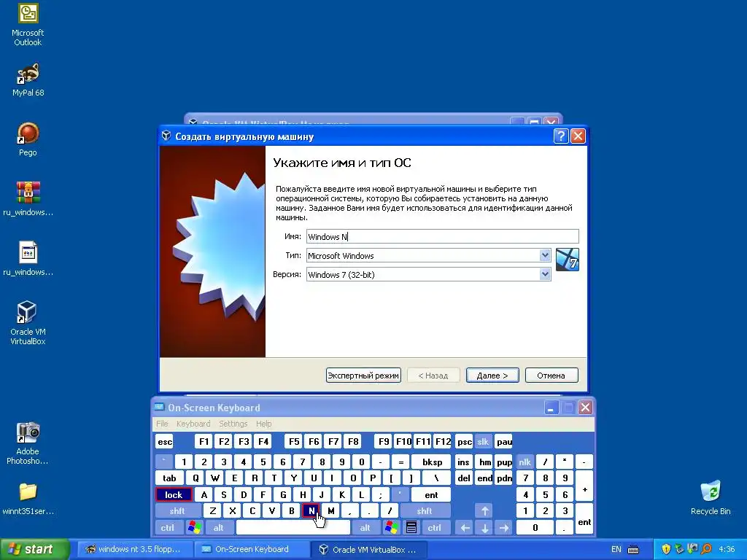Open On-Screen Keyboard File menu

pyautogui.click(x=162, y=424)
